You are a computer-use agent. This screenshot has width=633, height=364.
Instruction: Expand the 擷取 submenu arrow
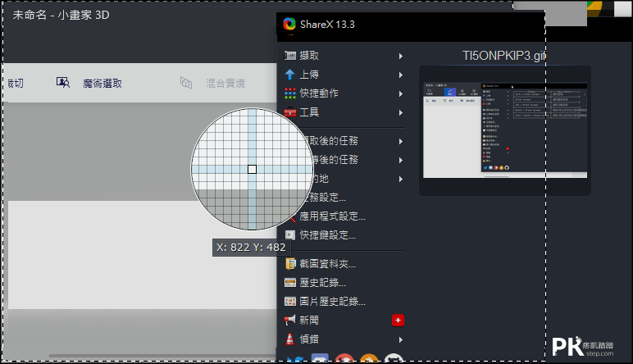[x=400, y=56]
